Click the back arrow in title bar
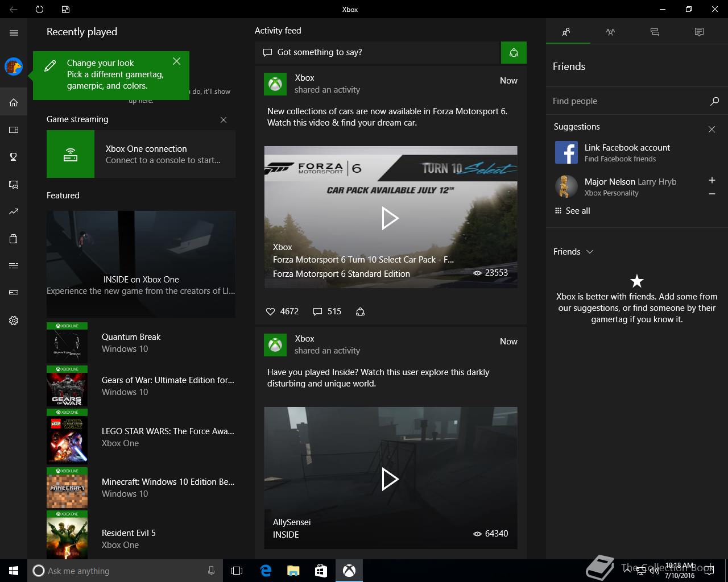Viewport: 728px width, 582px height. coord(14,9)
